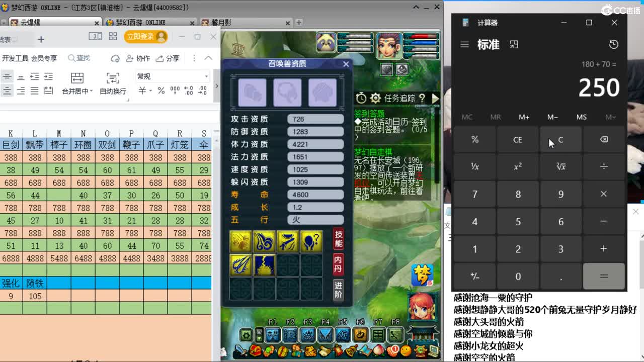644x362 pixels.
Task: Open the 会员专享 ribbon tab
Action: pos(44,58)
